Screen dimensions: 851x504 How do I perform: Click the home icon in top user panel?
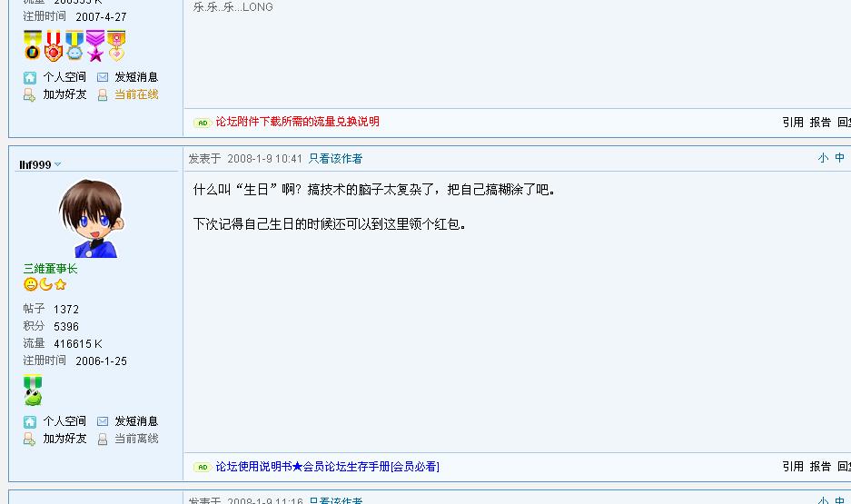tap(30, 77)
